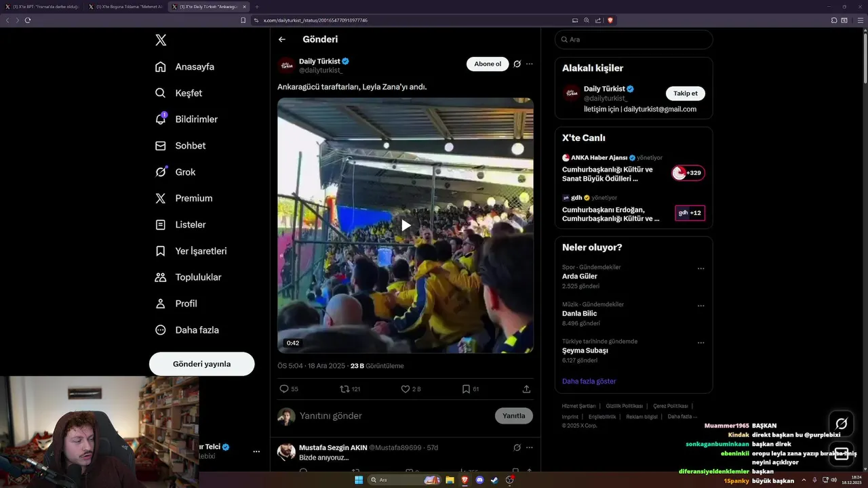Open options for Arda Güler trend
Image resolution: width=868 pixels, height=488 pixels.
click(x=701, y=268)
